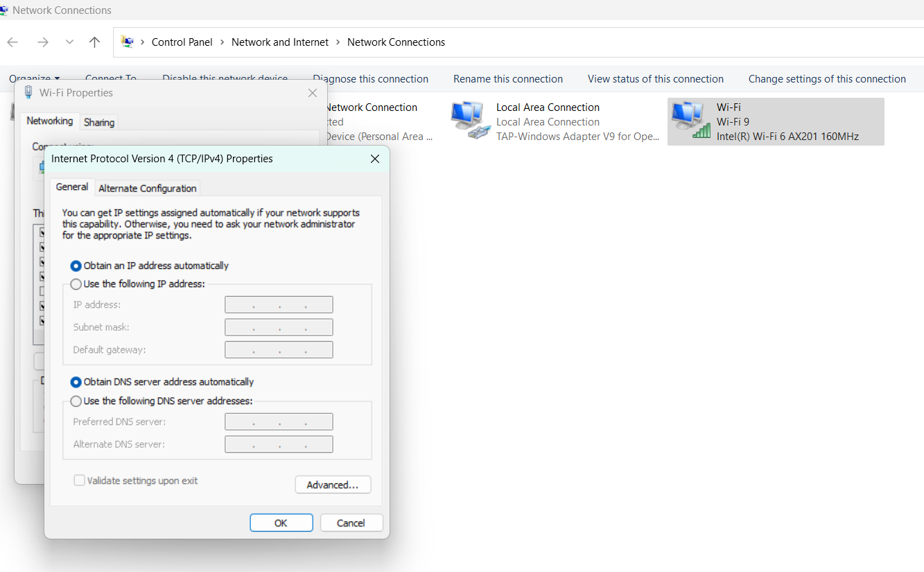The height and width of the screenshot is (572, 924).
Task: Click the Back navigation arrow
Action: pyautogui.click(x=12, y=42)
